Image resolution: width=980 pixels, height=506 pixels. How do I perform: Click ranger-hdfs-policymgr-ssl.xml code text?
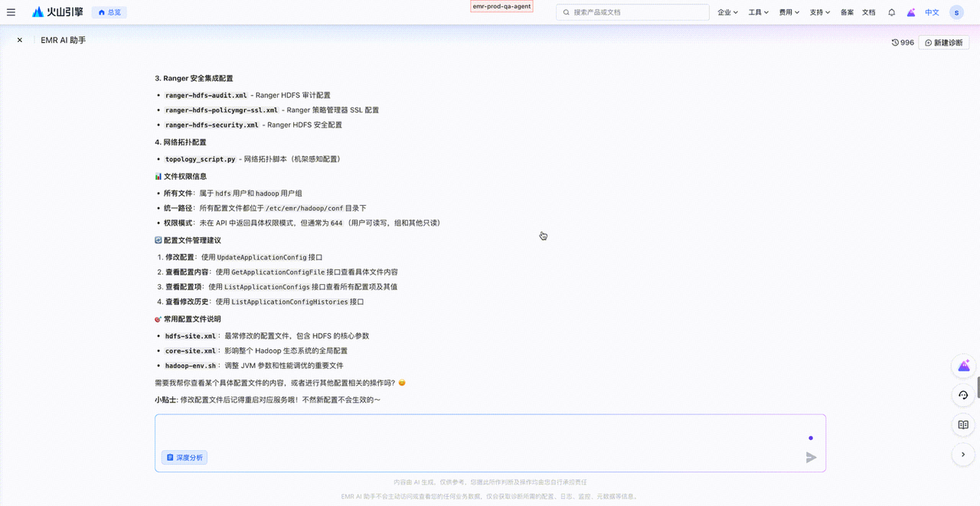tap(221, 110)
